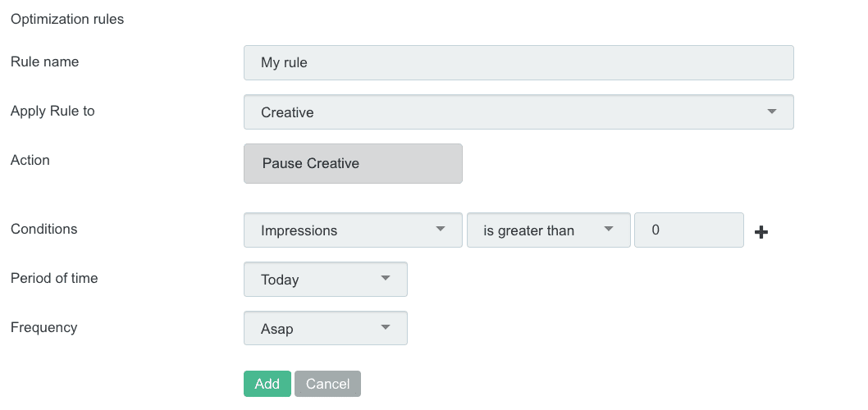Click the arrow icon on Impressions dropdown
Screen dimensions: 868x410
[x=440, y=230]
